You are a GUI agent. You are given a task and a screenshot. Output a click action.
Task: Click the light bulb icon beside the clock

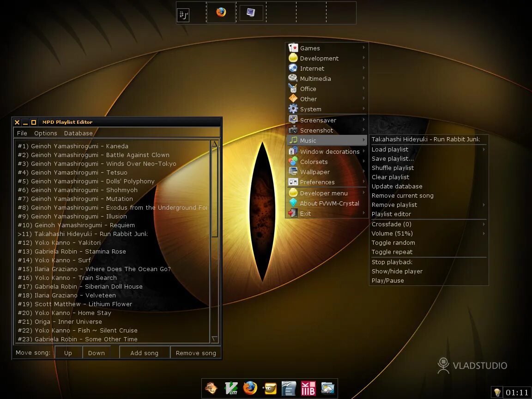click(x=497, y=393)
